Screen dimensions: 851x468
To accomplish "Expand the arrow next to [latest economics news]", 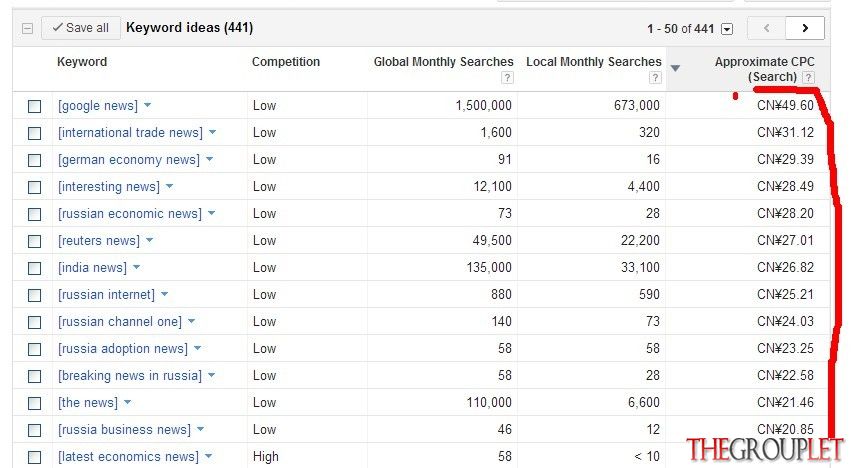I will point(208,457).
